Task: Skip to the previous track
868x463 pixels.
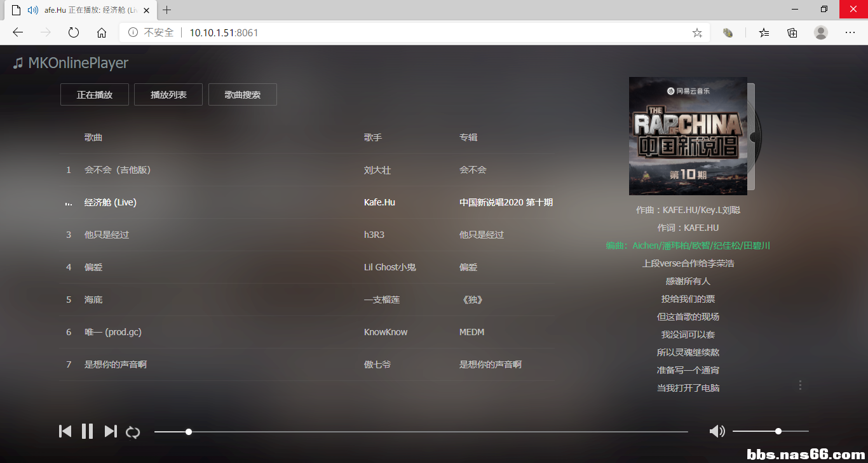Action: click(65, 431)
